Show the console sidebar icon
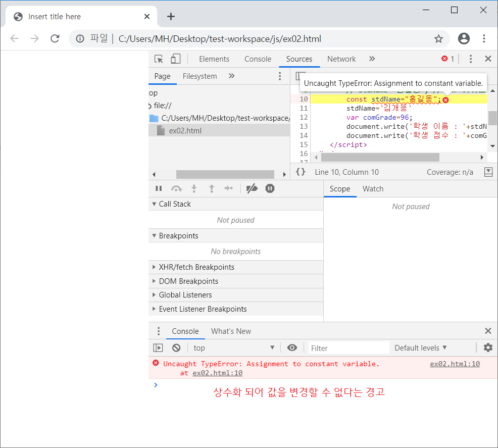Image resolution: width=498 pixels, height=448 pixels. (158, 348)
